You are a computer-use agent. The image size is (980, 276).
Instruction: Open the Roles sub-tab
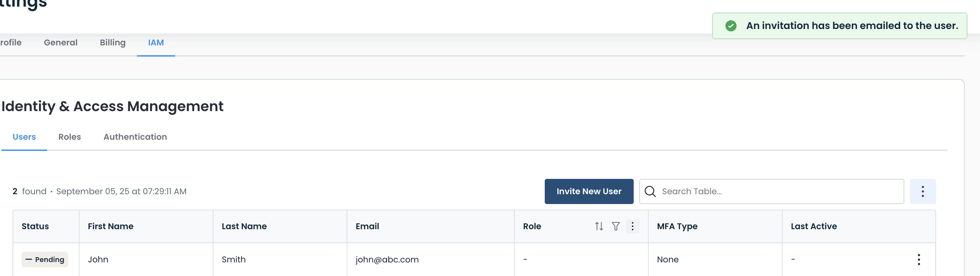click(70, 137)
